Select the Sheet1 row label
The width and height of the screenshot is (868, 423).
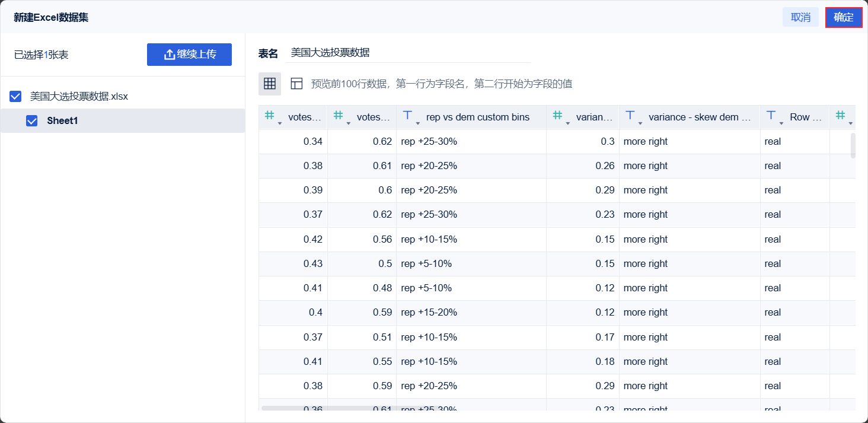point(62,121)
